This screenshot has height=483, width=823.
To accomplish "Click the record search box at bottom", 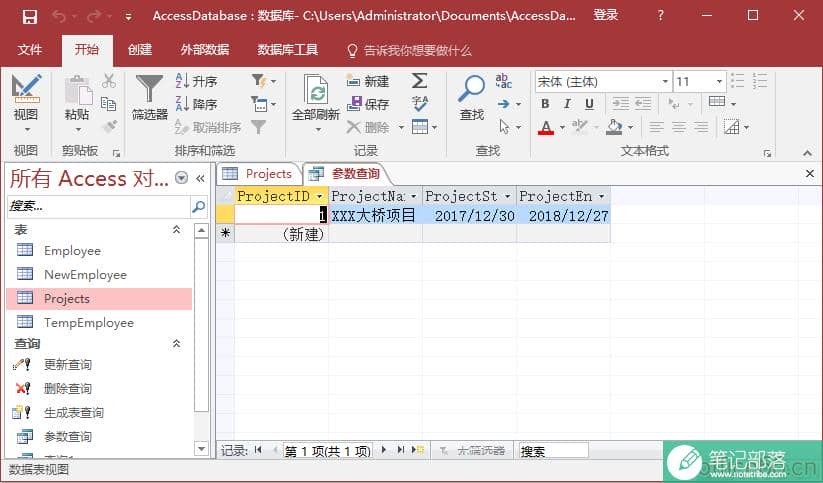I will tap(554, 450).
